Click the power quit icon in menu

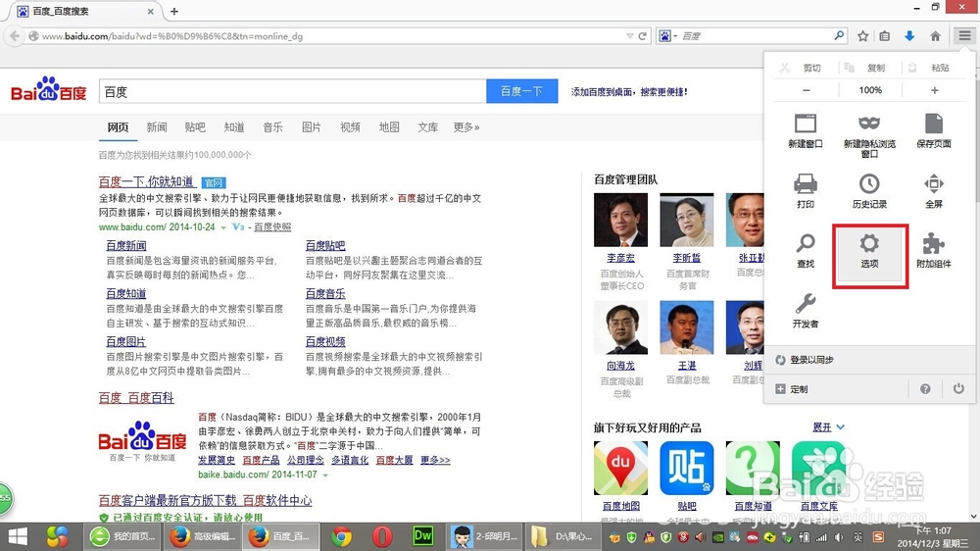[958, 389]
